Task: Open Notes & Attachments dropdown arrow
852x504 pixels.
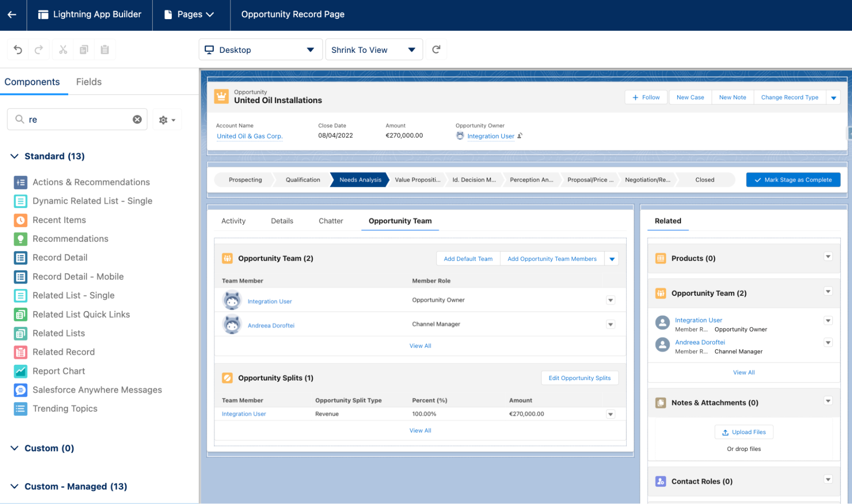Action: (x=828, y=401)
